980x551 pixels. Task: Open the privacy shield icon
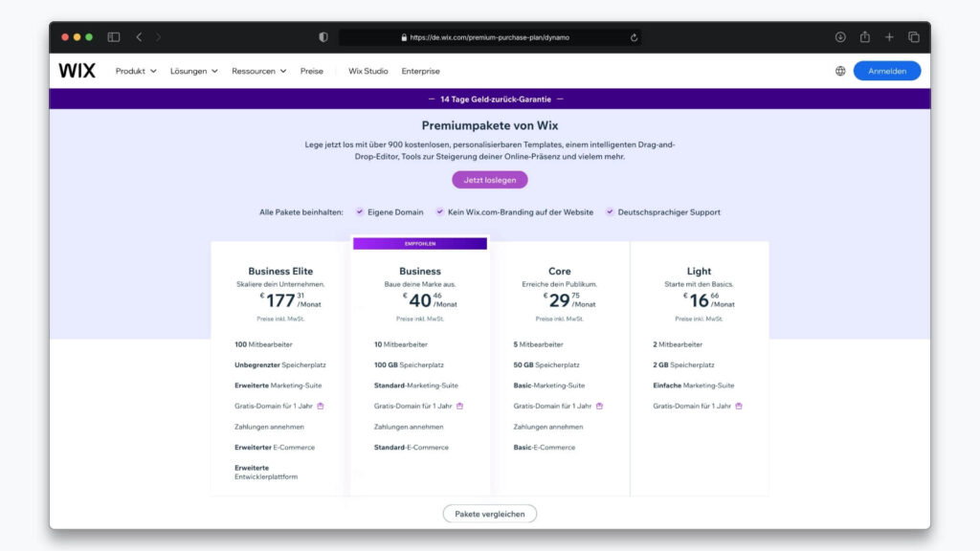pos(323,37)
